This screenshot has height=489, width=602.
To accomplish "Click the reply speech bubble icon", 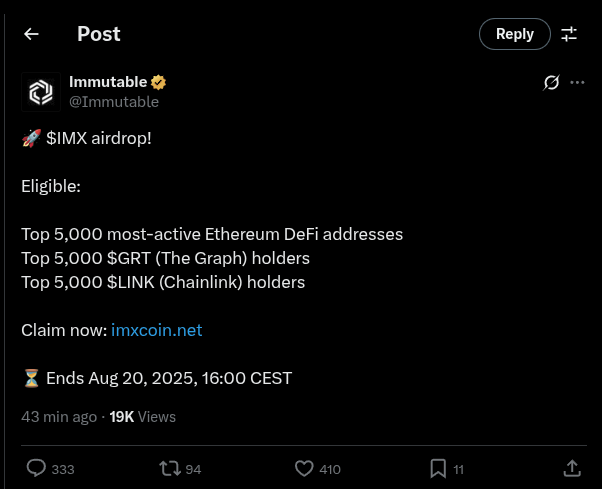I will coord(36,468).
